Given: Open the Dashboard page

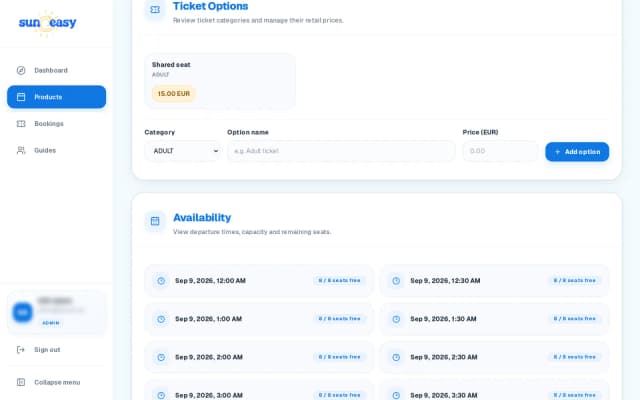Looking at the screenshot, I should pos(56,71).
